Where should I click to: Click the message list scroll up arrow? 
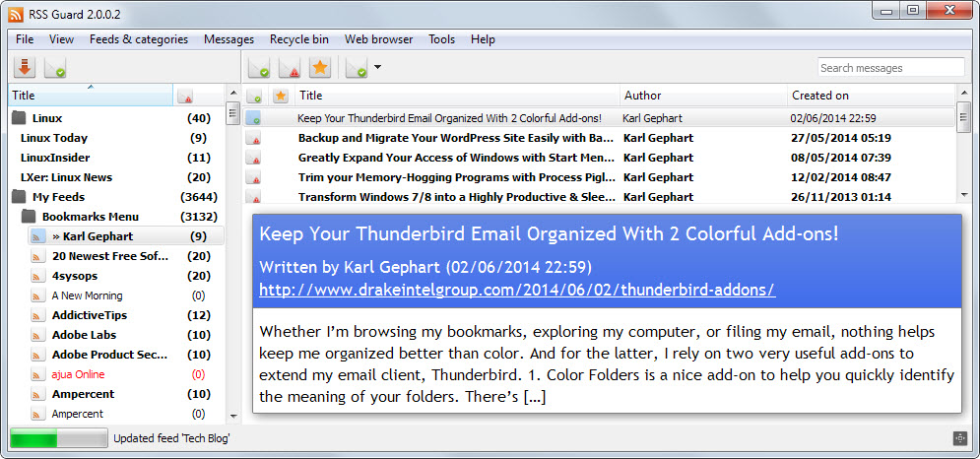(x=963, y=93)
